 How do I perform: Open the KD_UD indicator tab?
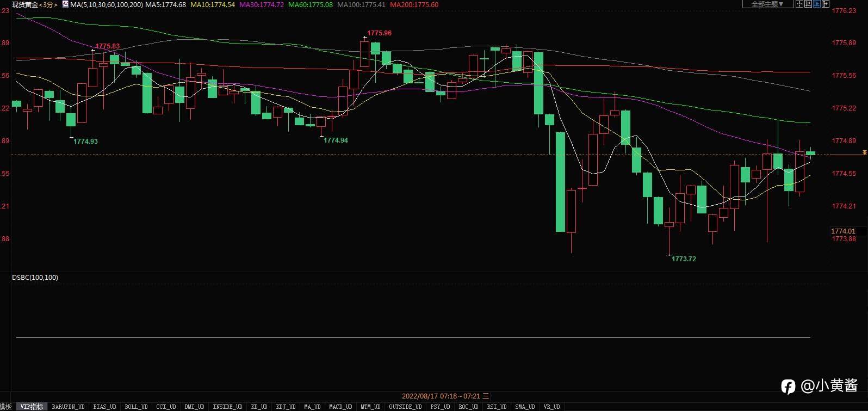pyautogui.click(x=259, y=407)
